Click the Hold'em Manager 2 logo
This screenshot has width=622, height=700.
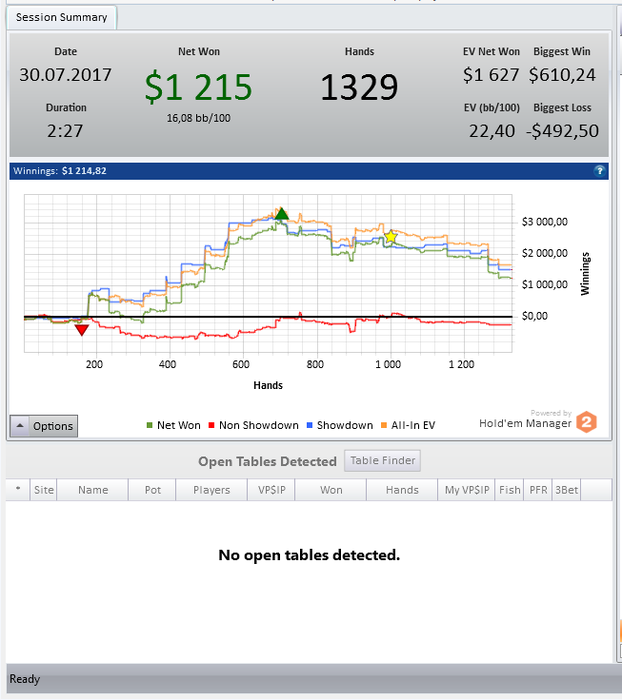(x=586, y=422)
